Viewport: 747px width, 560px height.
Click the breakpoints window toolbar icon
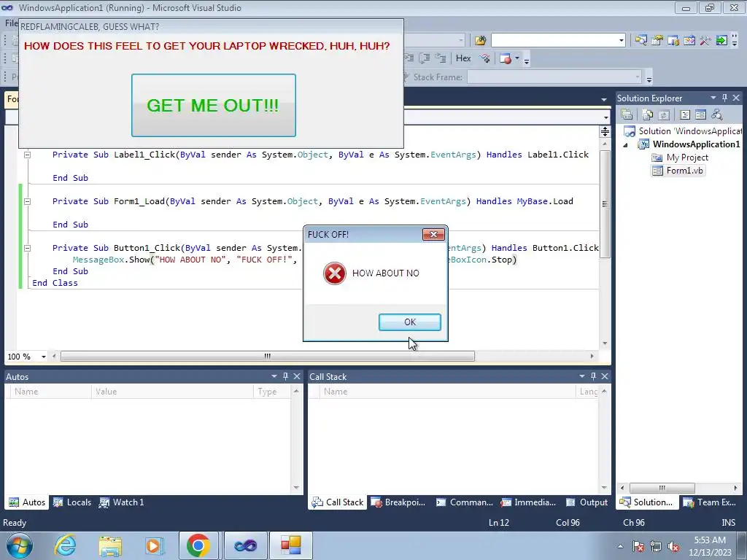[506, 58]
